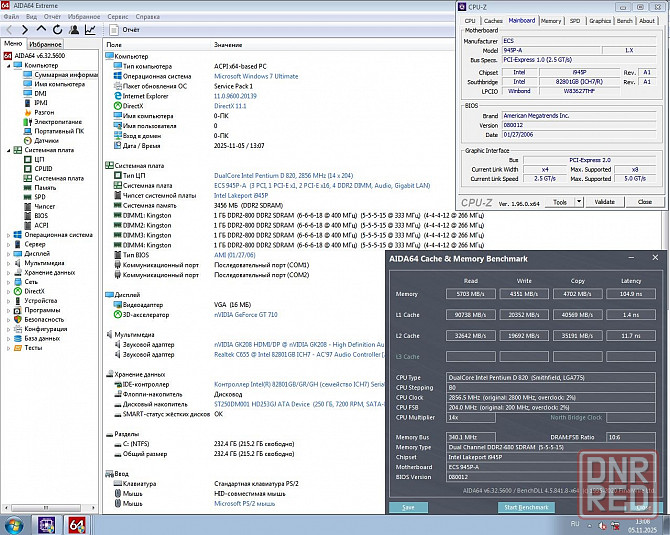Expand the Тесты tree node
Viewport: 670px width, 535px height.
click(8, 347)
